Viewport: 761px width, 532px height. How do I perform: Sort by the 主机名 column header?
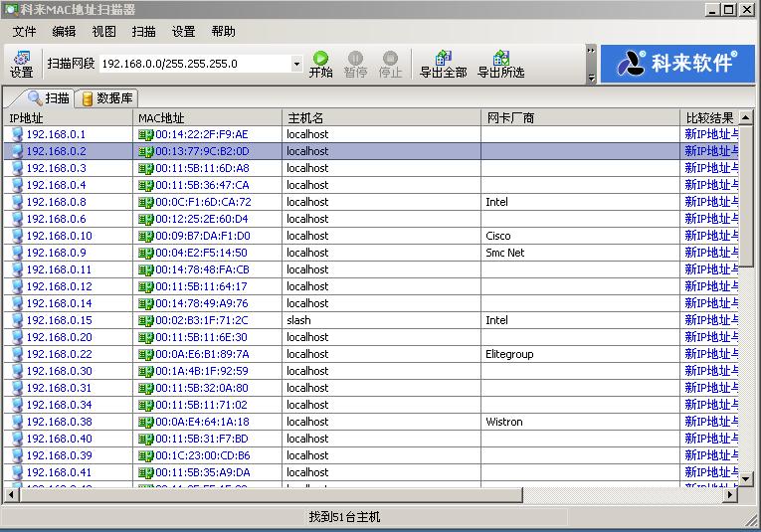point(381,118)
